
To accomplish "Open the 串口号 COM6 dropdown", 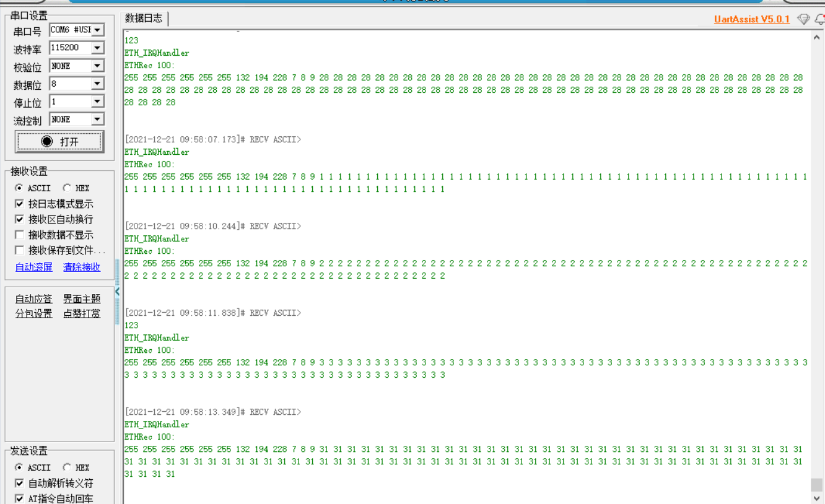I will point(97,30).
